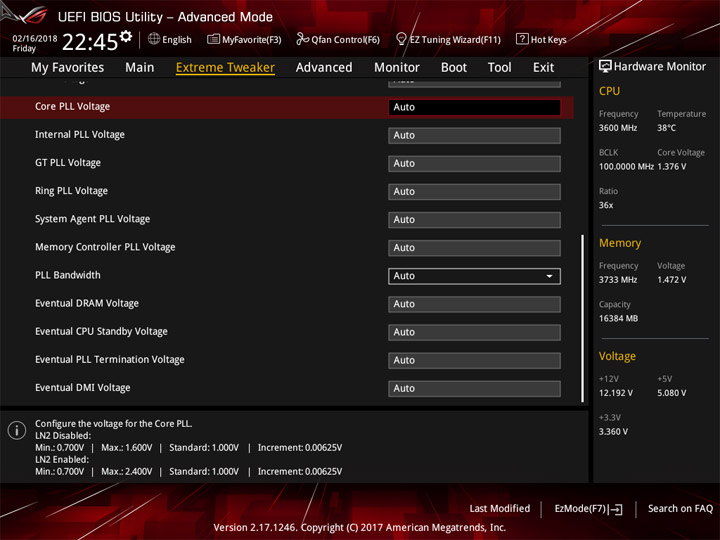Screen dimensions: 720x540
Task: Click the Core Voltage 1.376 V value
Action: [x=672, y=167]
